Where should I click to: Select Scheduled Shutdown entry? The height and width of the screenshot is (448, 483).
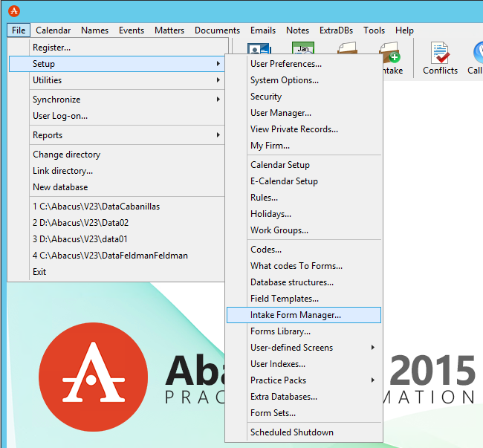(304, 432)
